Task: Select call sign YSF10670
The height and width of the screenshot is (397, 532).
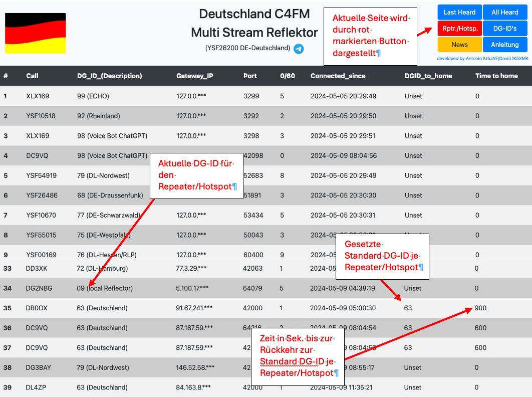Action: click(41, 216)
